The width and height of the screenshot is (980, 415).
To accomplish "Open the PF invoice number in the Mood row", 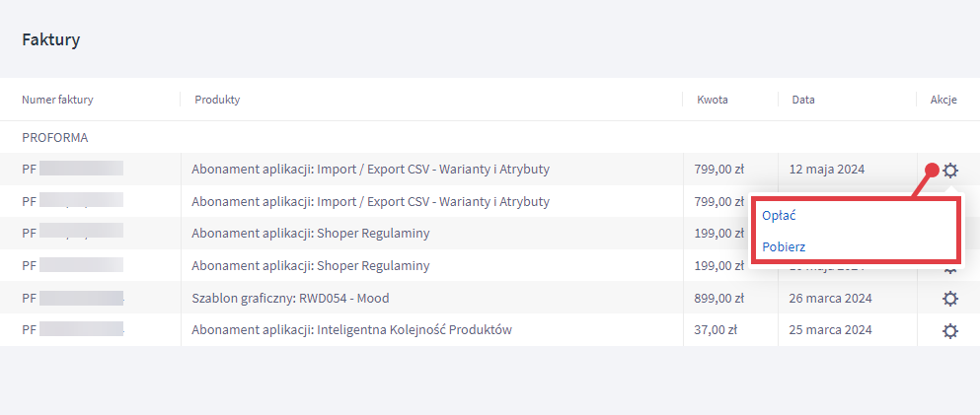I will pyautogui.click(x=72, y=299).
